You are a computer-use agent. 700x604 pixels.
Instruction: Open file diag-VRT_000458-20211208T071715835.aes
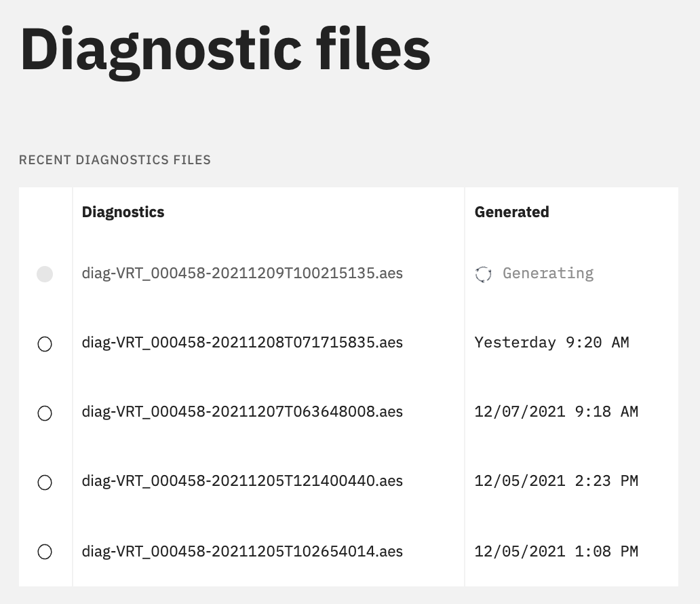pyautogui.click(x=242, y=343)
